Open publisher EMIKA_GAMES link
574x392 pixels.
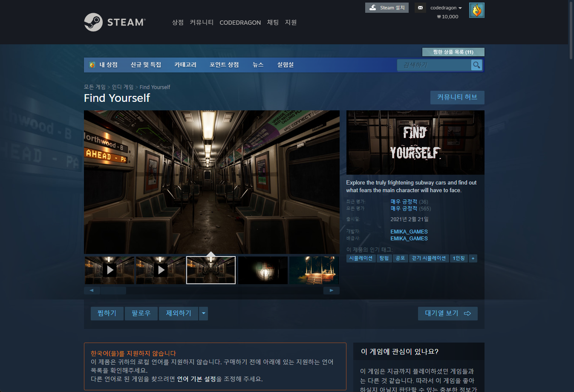(x=409, y=239)
